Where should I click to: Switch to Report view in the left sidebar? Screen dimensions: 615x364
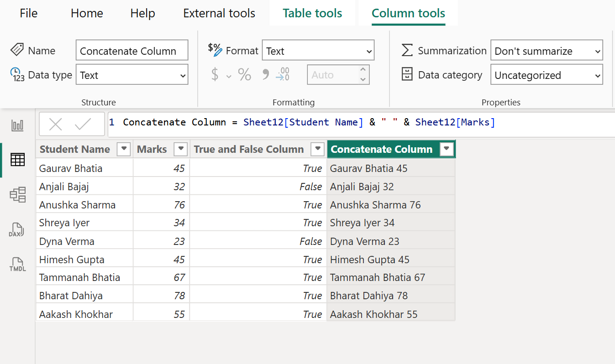pos(17,125)
